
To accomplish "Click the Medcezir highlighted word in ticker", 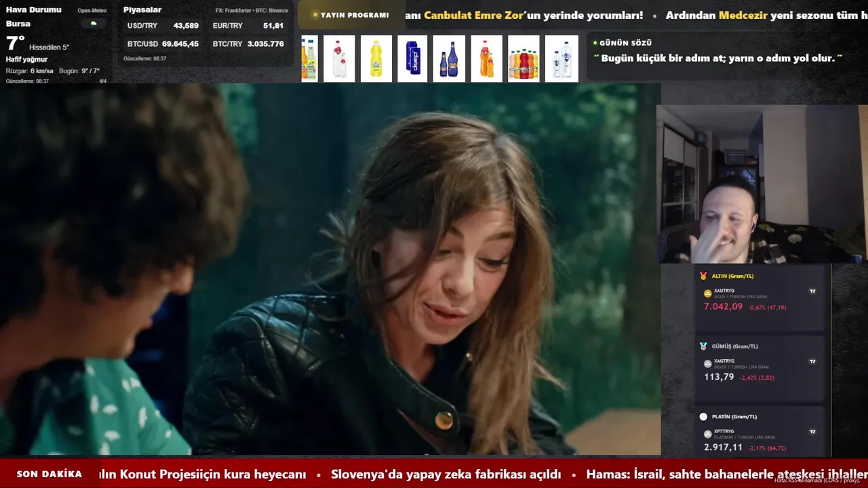I will pos(743,15).
